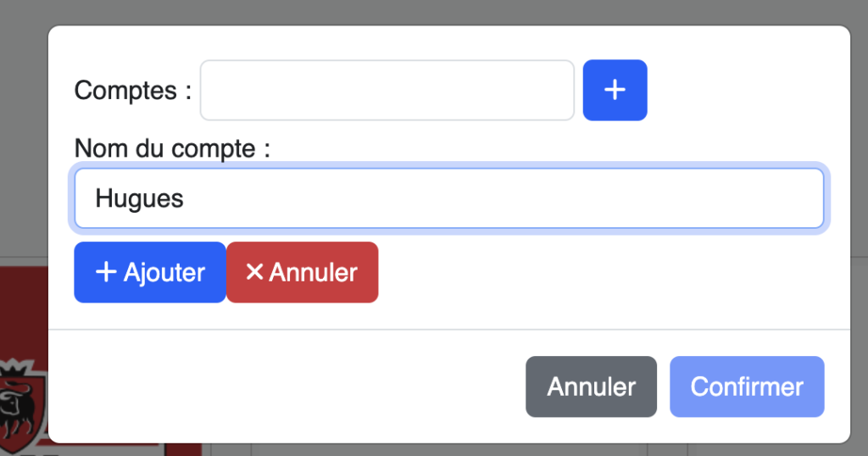Click the bull crest logo behind dialog
The image size is (868, 456).
point(23,406)
